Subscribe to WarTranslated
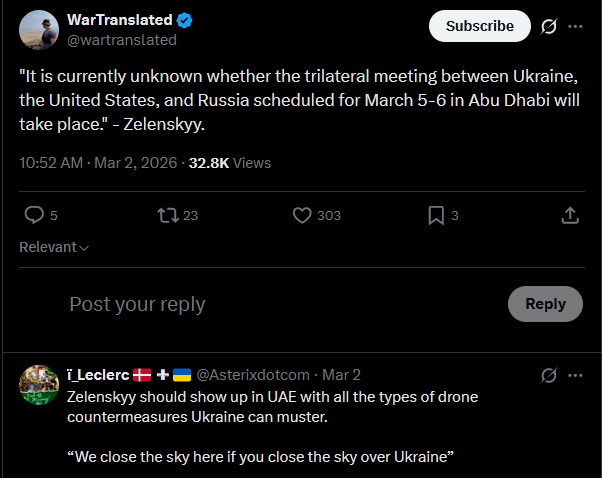The image size is (602, 478). (479, 26)
